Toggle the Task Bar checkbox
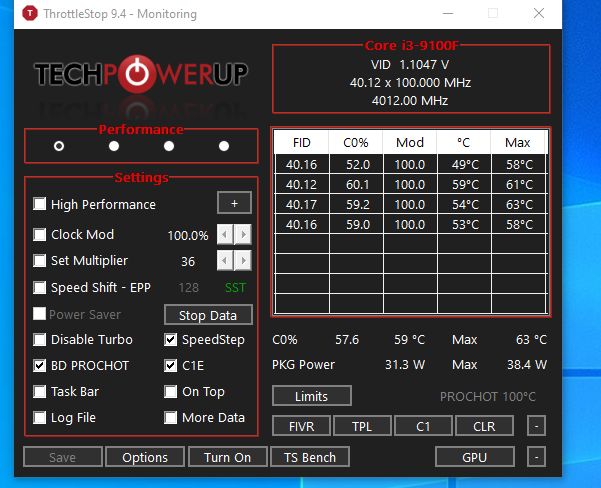This screenshot has width=601, height=488. point(39,392)
